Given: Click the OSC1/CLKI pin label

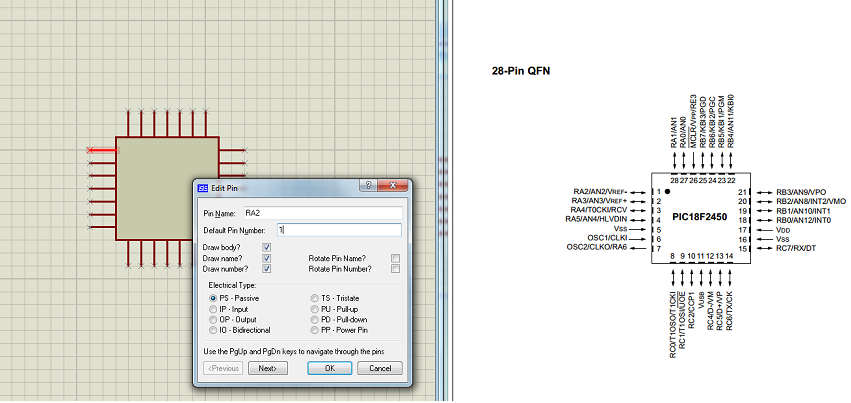Looking at the screenshot, I should 607,238.
